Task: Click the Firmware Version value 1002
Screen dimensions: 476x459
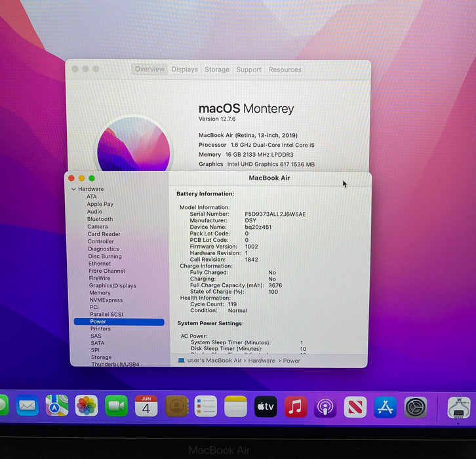Action: (x=251, y=247)
